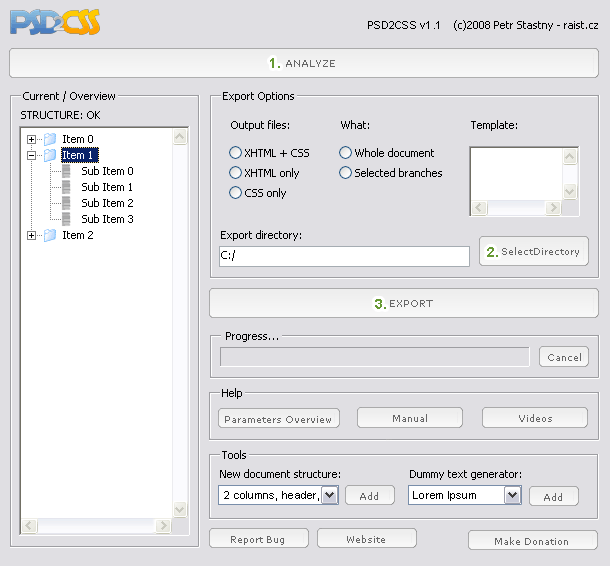Click the Sub Item 3 page icon

tap(67, 219)
